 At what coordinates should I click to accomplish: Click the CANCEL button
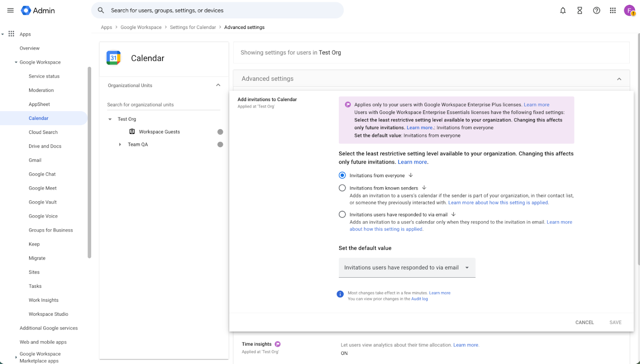tap(584, 322)
